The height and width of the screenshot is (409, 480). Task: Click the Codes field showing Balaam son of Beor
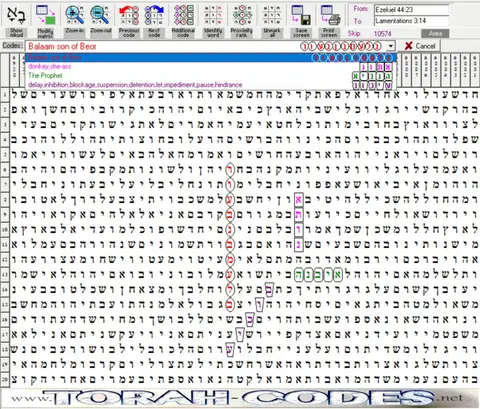pos(210,46)
